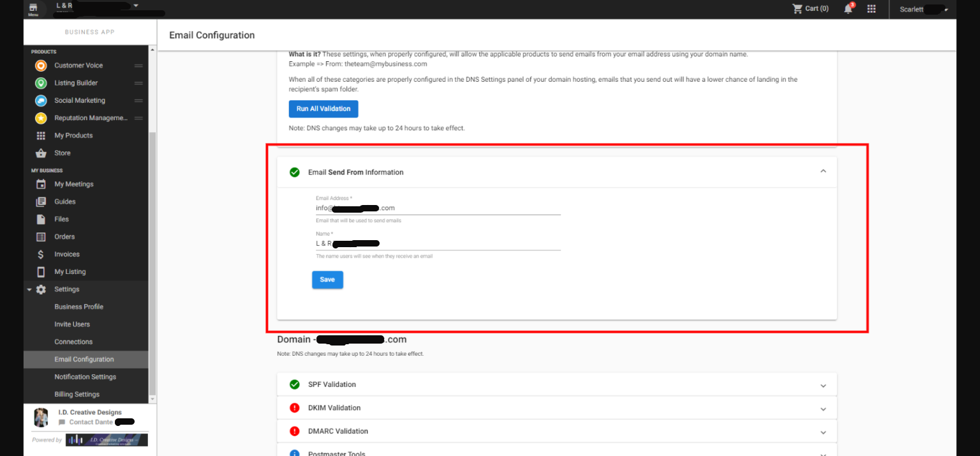Click Email Send From green check icon

click(x=295, y=172)
